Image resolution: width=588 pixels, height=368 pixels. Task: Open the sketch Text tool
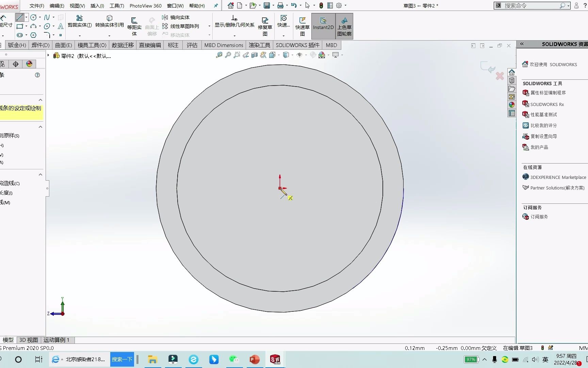(61, 27)
